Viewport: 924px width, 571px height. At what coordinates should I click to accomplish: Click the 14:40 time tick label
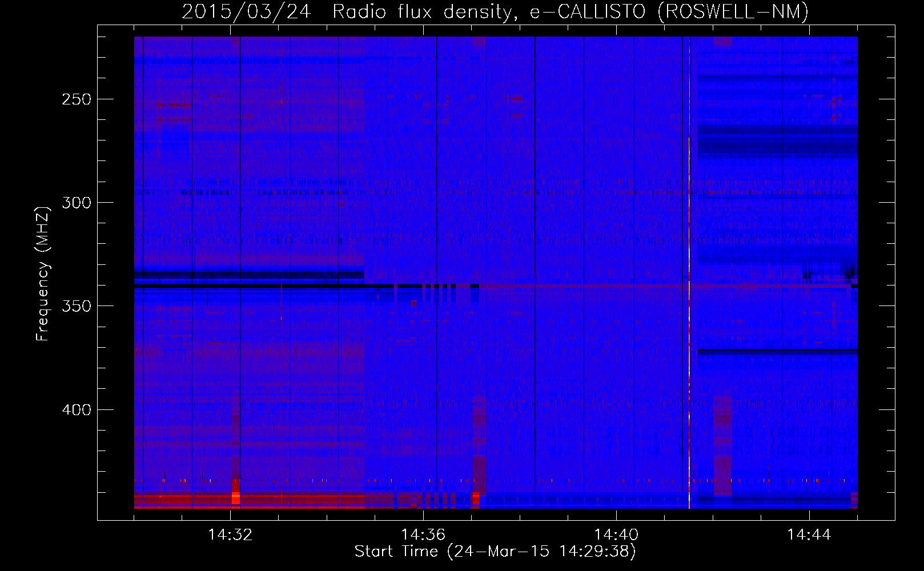(x=616, y=535)
